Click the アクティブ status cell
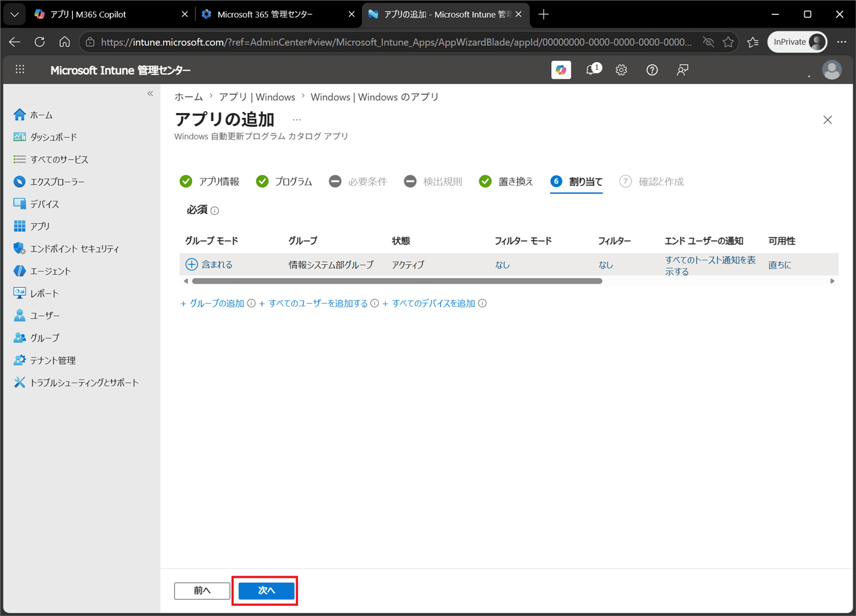This screenshot has width=856, height=616. point(408,265)
